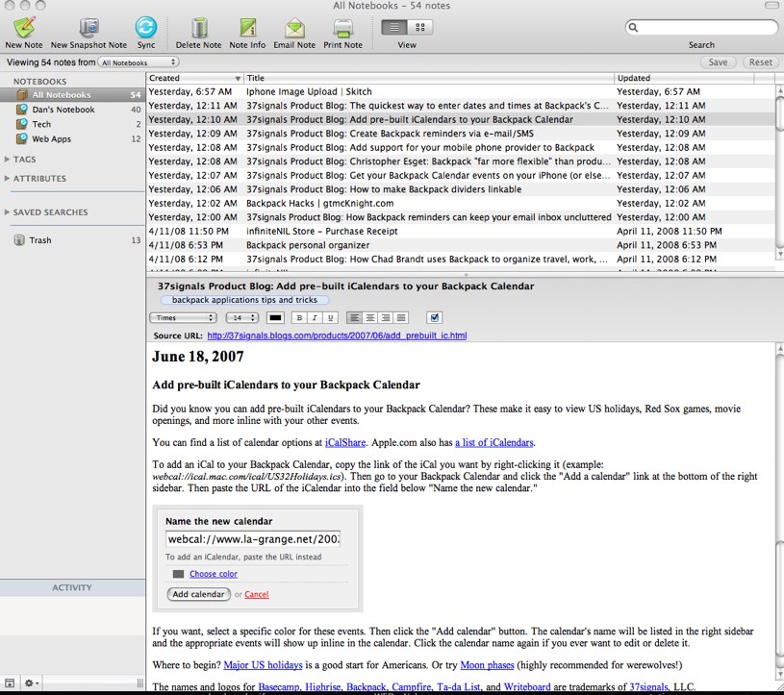Click the Choose color link
This screenshot has height=695, width=784.
[x=214, y=574]
